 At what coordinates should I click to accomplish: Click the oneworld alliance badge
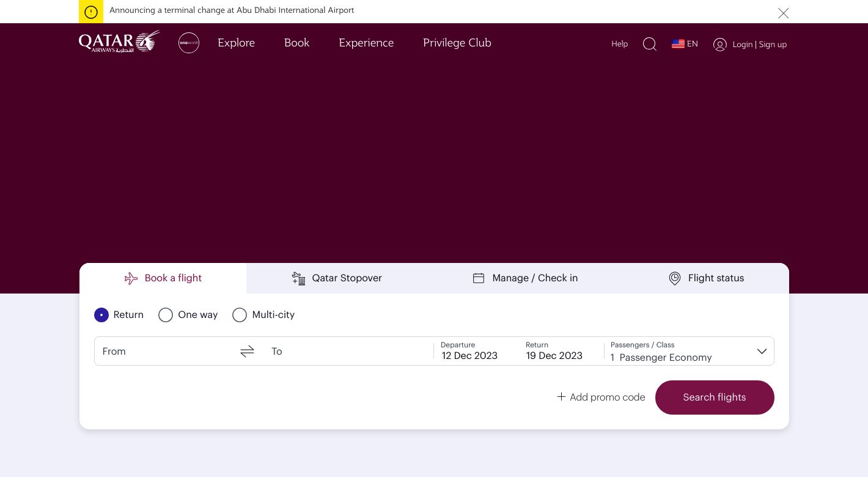tap(189, 43)
